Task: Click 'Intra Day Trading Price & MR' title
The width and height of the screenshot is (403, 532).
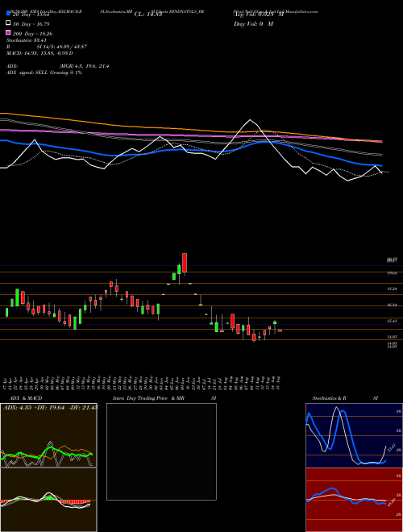Action: (x=148, y=398)
